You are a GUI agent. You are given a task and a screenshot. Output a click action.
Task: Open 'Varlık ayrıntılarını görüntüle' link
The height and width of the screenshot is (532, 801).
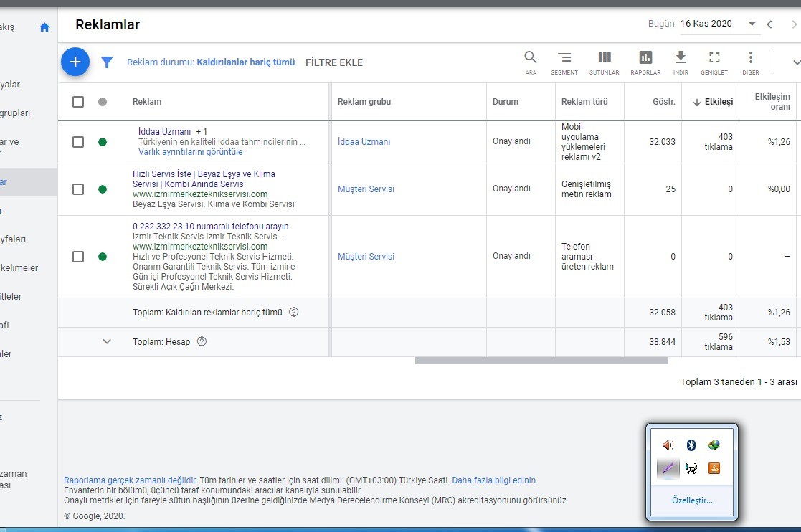[x=191, y=151]
